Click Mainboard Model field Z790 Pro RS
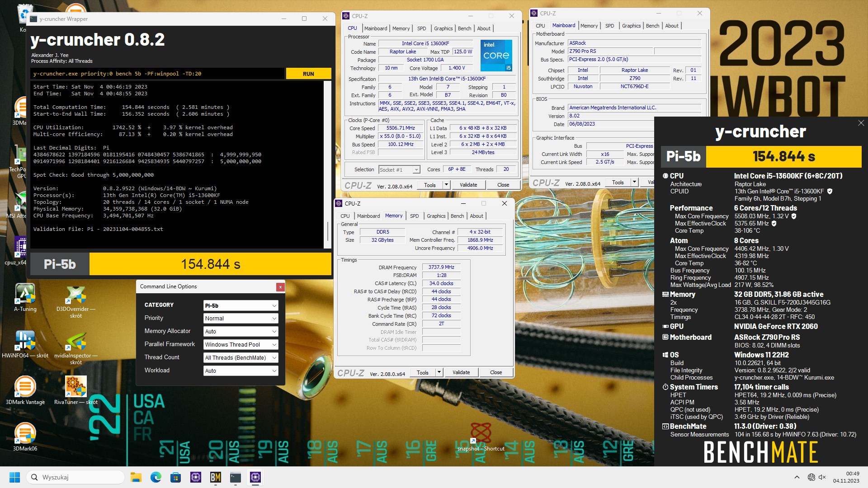 pos(610,52)
